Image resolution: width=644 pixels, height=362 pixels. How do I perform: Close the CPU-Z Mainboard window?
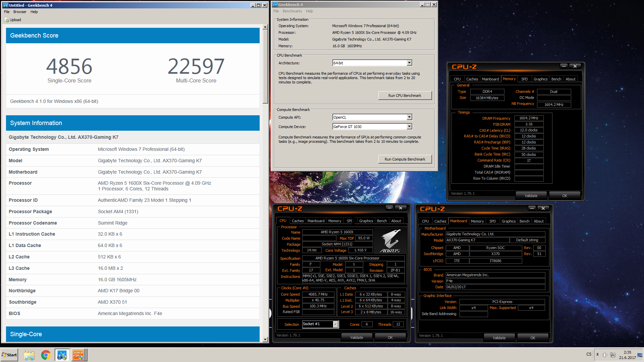click(x=543, y=208)
